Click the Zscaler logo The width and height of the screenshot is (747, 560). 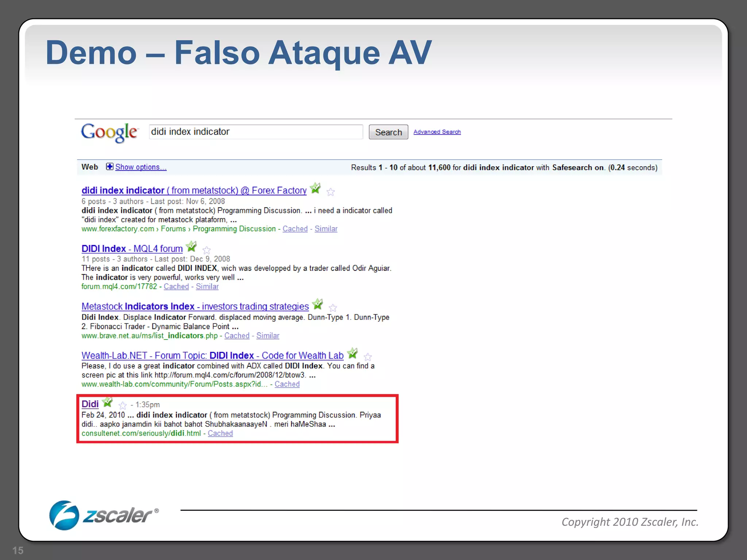point(104,515)
